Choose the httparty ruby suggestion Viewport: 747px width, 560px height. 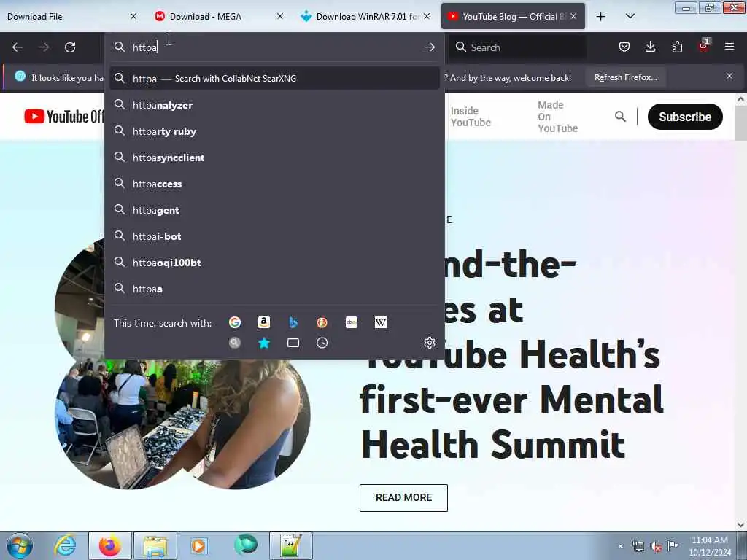(274, 131)
